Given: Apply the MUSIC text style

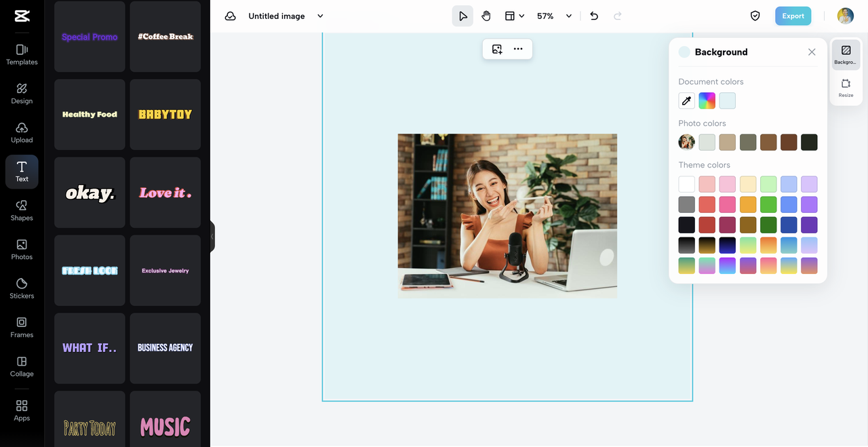Looking at the screenshot, I should [x=165, y=419].
